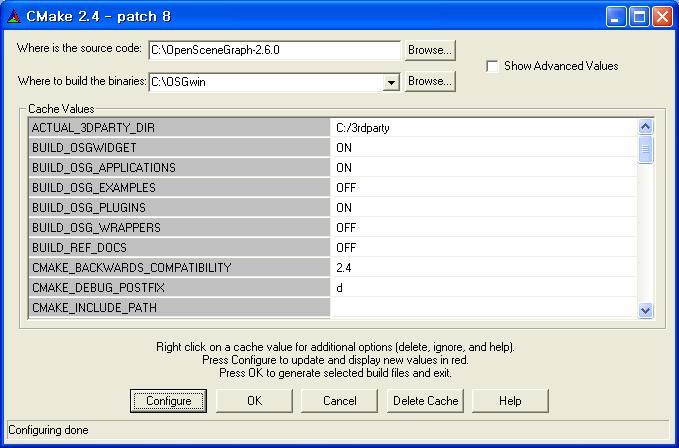Toggle the BUILD_REF_DOCS OFF value
679x448 pixels.
click(484, 247)
